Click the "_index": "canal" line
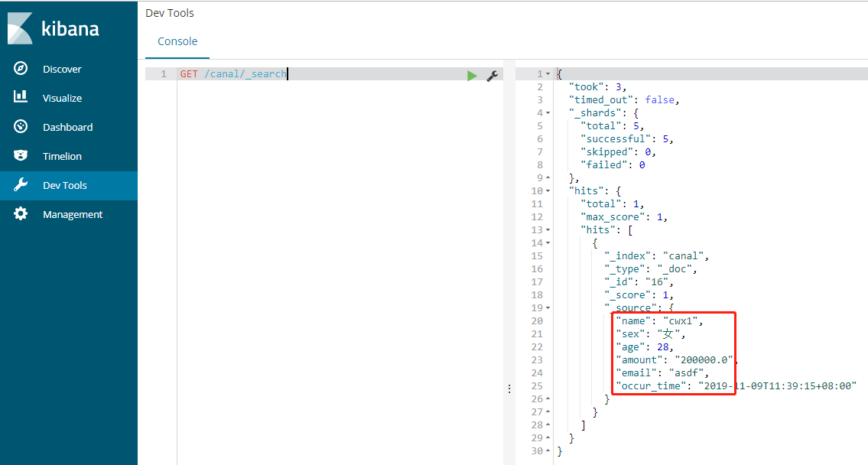 (x=656, y=255)
